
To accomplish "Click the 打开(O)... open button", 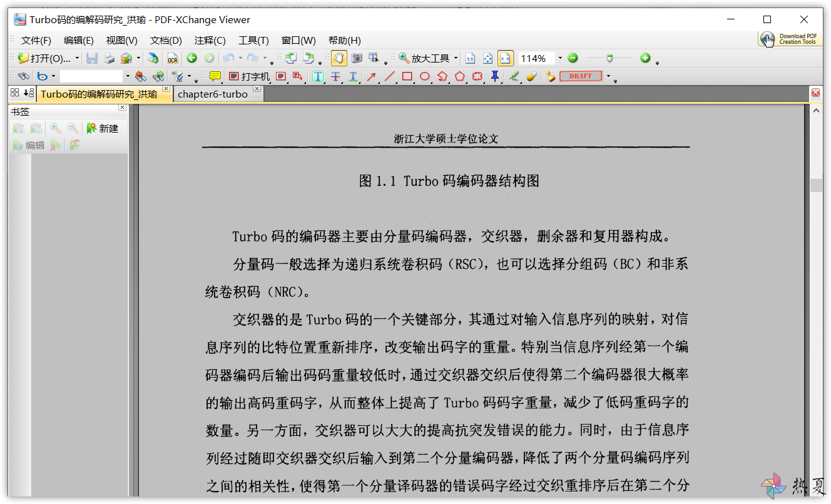I will 44,58.
